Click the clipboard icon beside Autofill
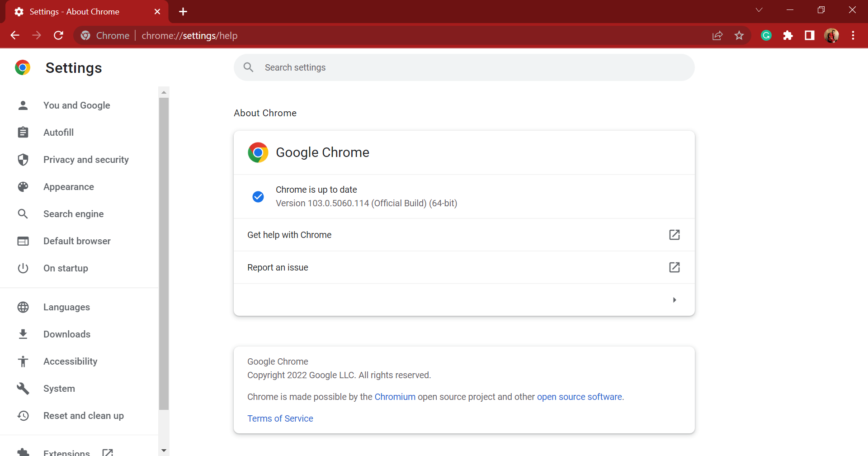 pos(23,133)
